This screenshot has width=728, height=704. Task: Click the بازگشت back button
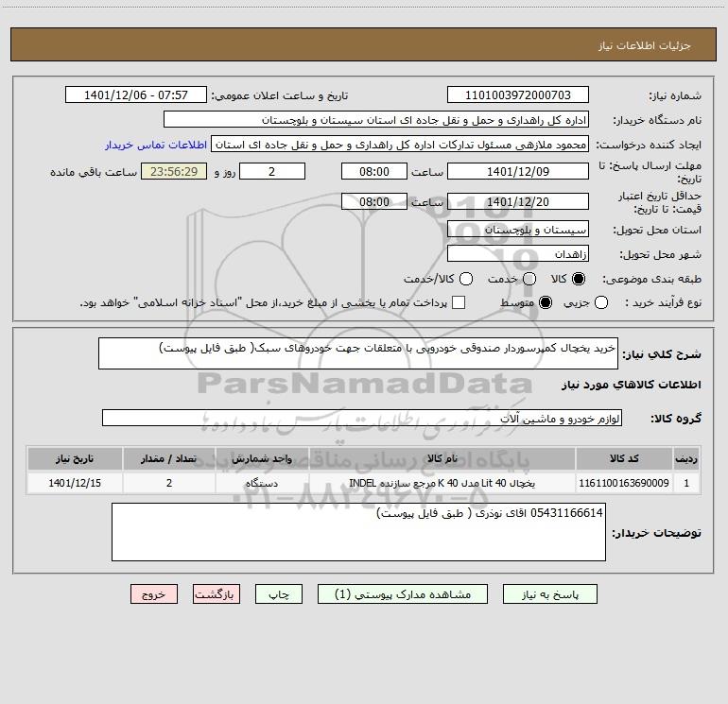217,594
